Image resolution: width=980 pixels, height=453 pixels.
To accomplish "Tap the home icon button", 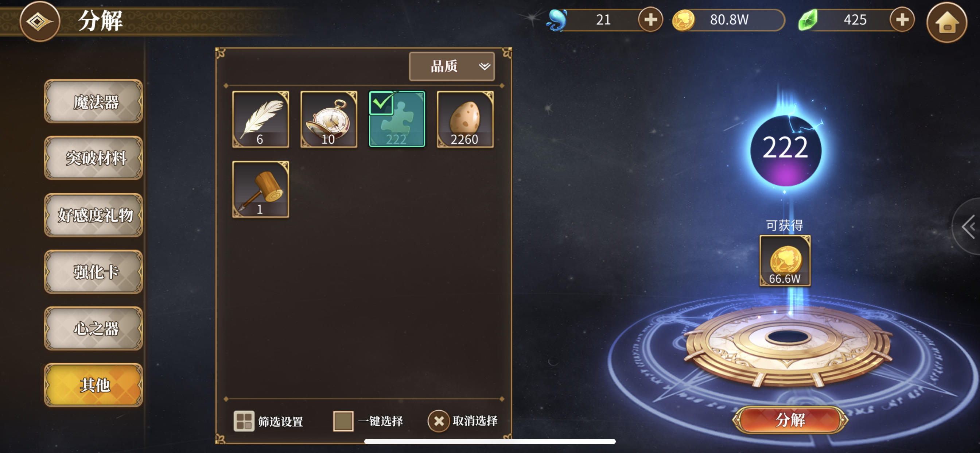I will point(946,23).
